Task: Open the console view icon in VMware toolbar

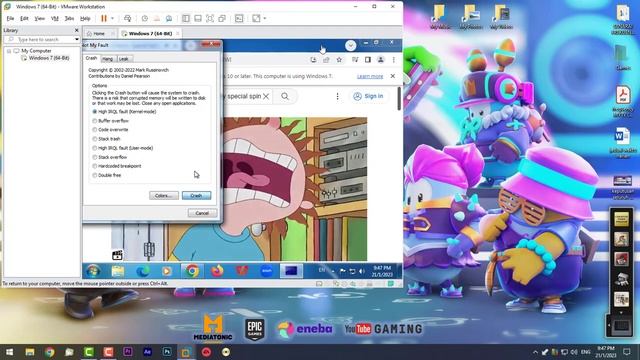Action: 239,18
